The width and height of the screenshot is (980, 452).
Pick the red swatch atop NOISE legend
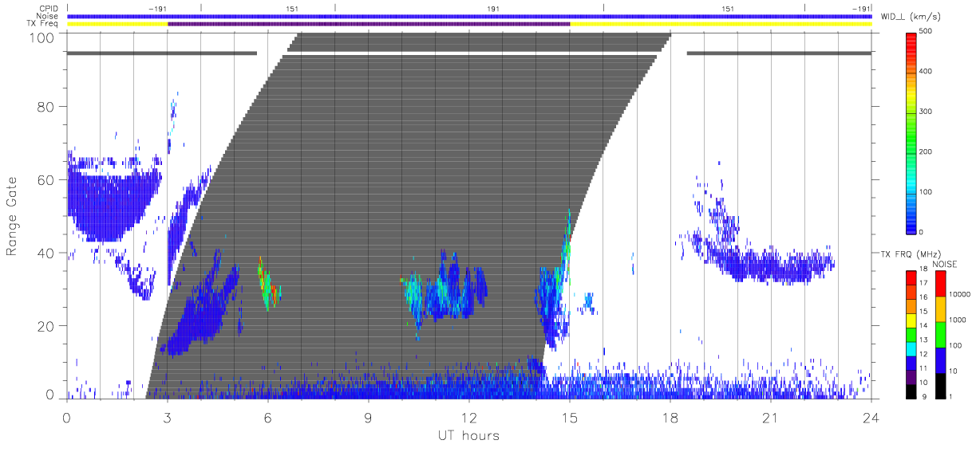point(940,284)
